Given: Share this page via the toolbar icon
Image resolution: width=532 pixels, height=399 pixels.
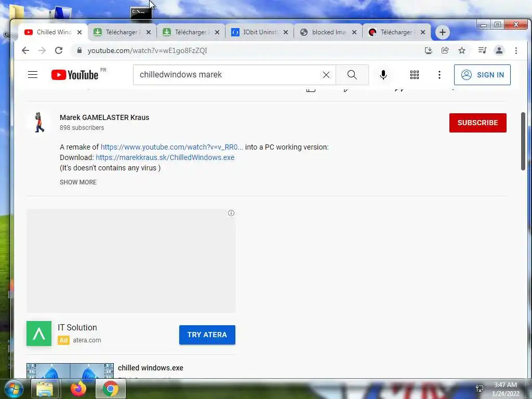Looking at the screenshot, I should point(445,50).
